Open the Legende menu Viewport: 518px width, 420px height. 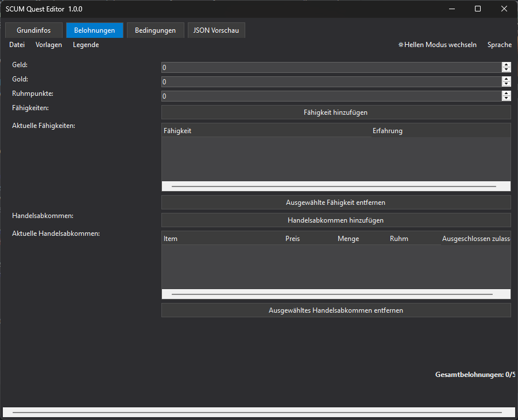(x=86, y=45)
